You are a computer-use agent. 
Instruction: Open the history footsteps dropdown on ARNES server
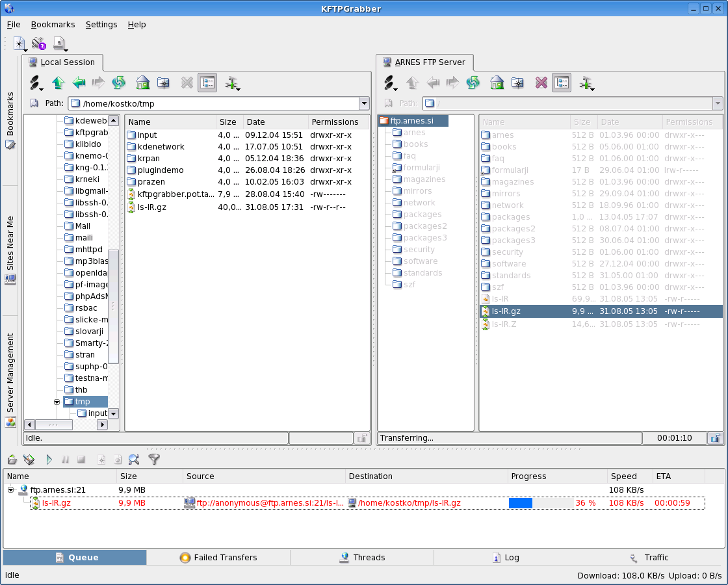[x=390, y=83]
